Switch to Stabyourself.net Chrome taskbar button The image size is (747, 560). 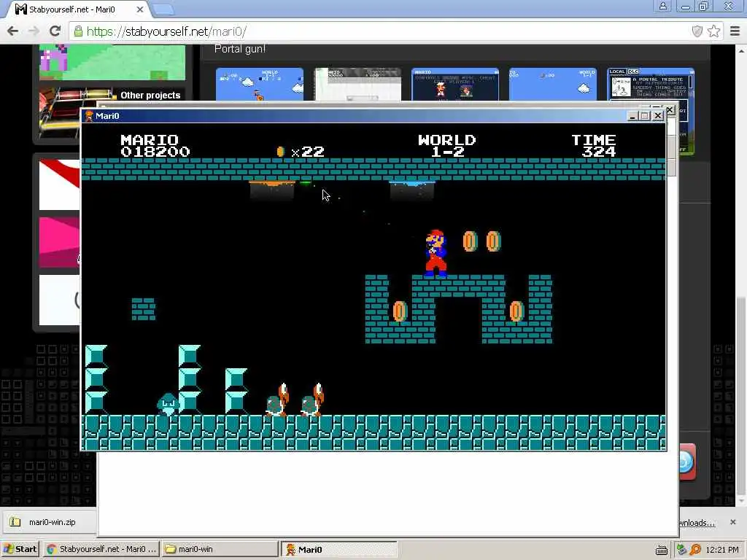101,549
